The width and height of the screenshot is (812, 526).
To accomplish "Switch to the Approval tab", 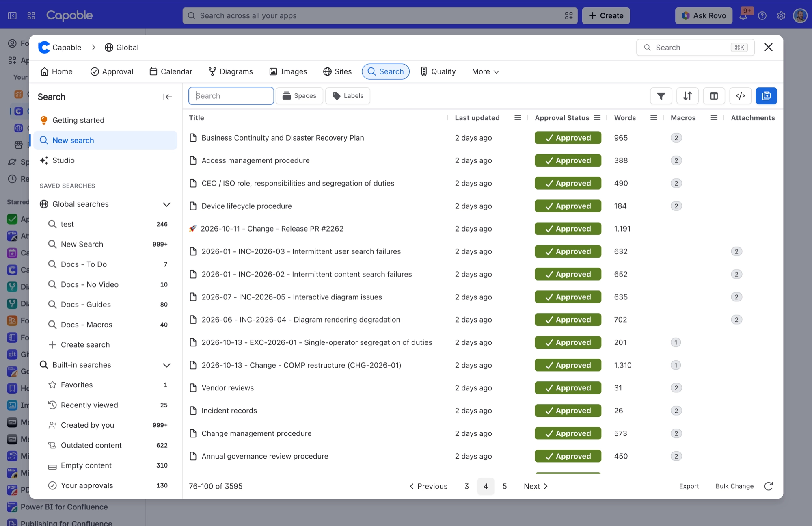I will (x=112, y=71).
